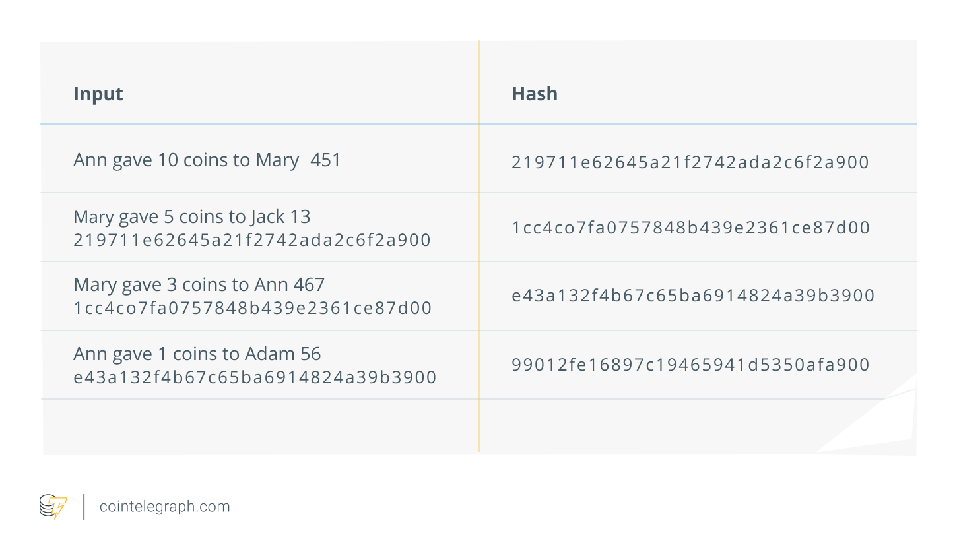This screenshot has width=957, height=560.
Task: Click the empty last Hash cell
Action: [698, 427]
